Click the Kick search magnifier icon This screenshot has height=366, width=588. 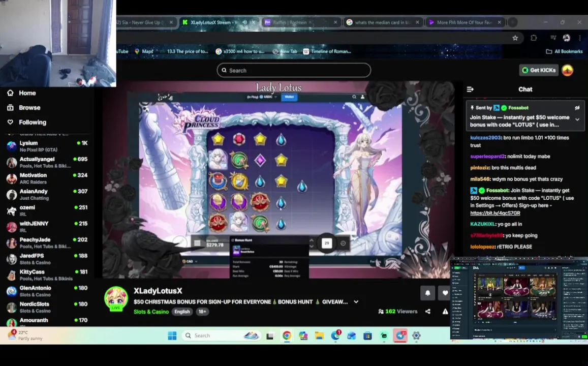click(224, 70)
